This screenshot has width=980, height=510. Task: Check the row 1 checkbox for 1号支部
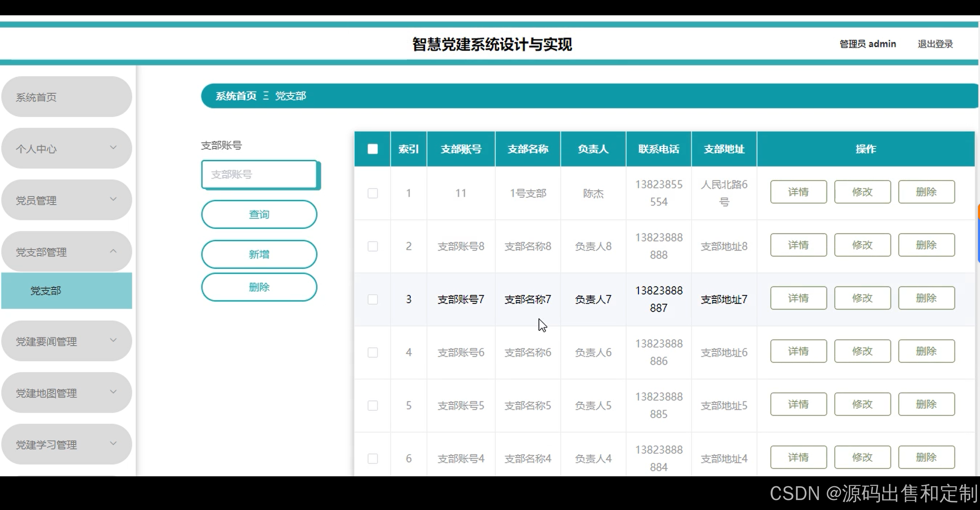372,193
